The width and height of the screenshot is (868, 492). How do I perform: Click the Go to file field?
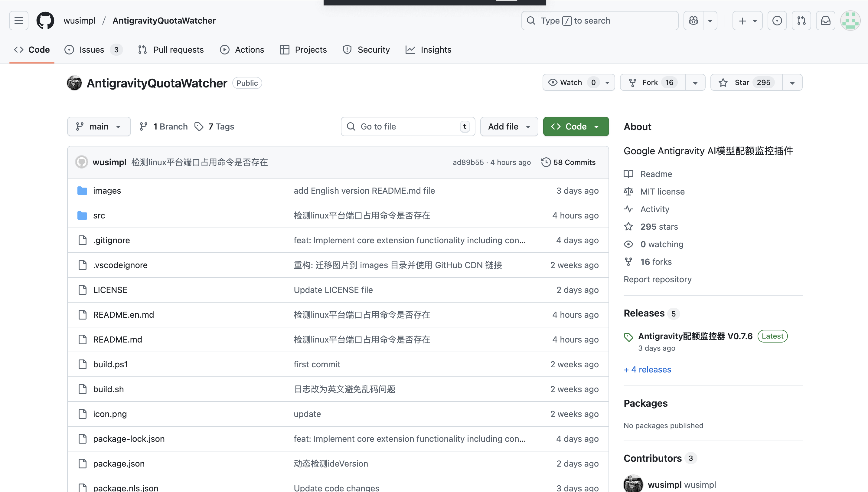click(407, 126)
